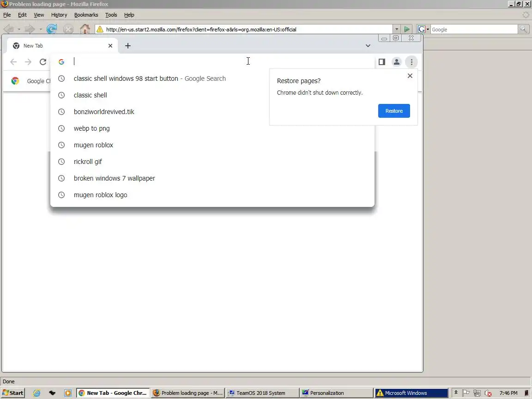
Task: Go forward using Firefox forward arrow
Action: (x=30, y=29)
